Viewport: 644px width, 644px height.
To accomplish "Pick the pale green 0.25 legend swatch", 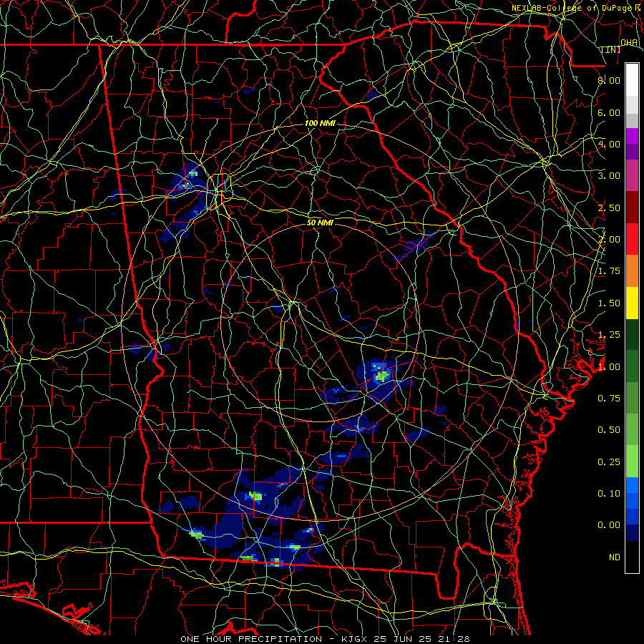I will coord(632,462).
